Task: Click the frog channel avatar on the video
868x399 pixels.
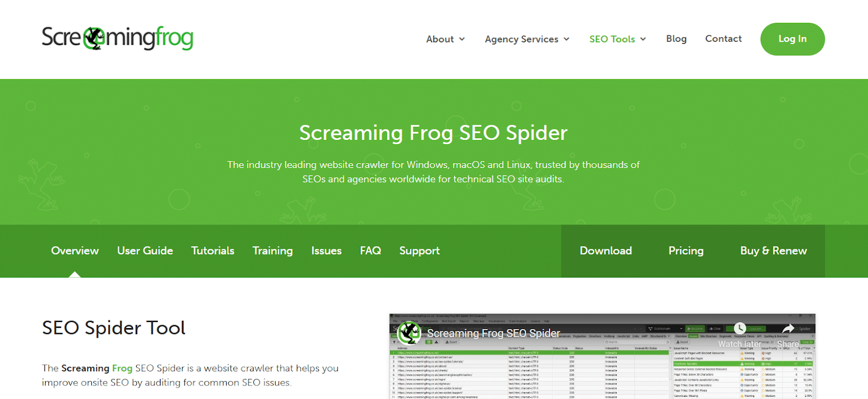Action: click(409, 333)
